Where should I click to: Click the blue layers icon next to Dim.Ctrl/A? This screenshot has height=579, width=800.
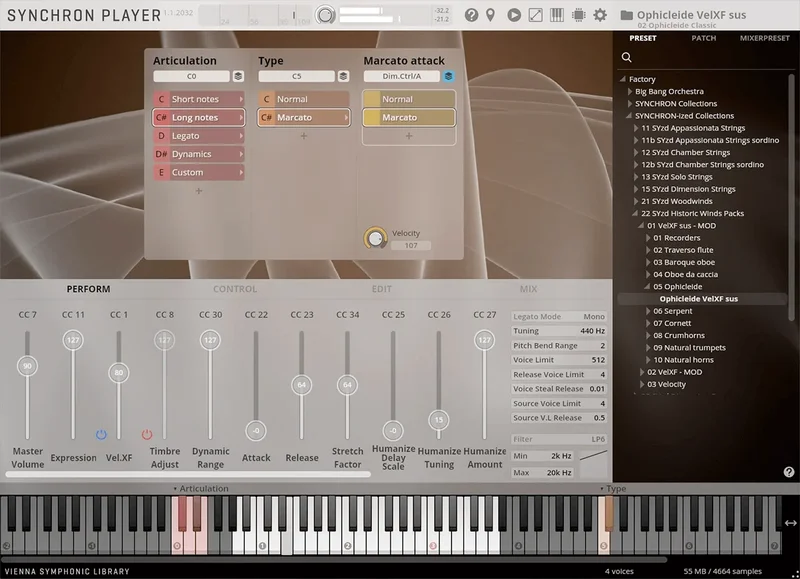click(448, 76)
